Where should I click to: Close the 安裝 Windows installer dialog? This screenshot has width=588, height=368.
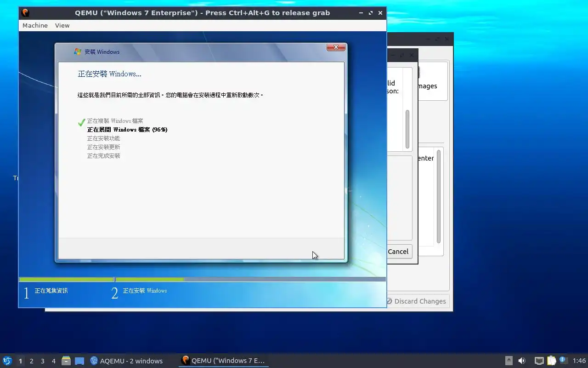(x=336, y=47)
